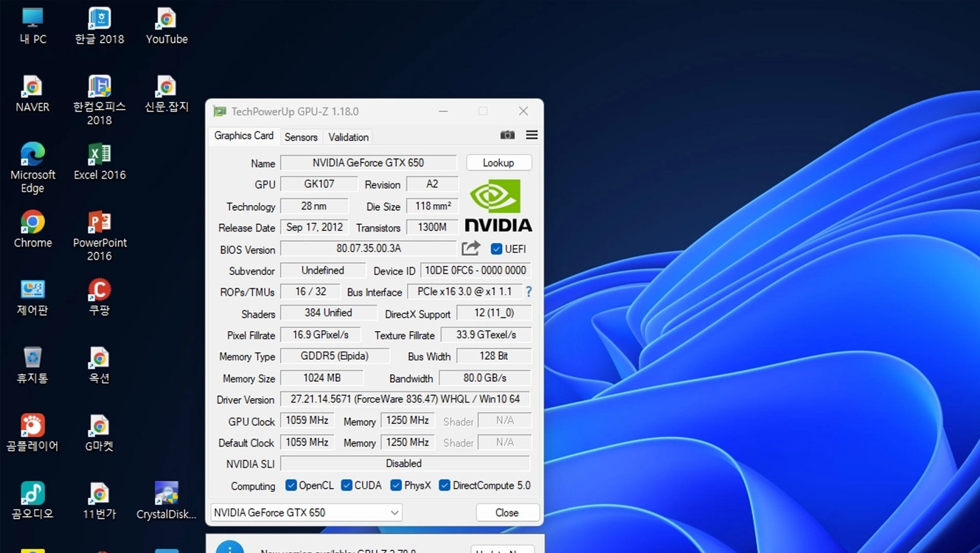Screen dimensions: 980x553
Task: Launch Chrome from desktop
Action: [32, 229]
